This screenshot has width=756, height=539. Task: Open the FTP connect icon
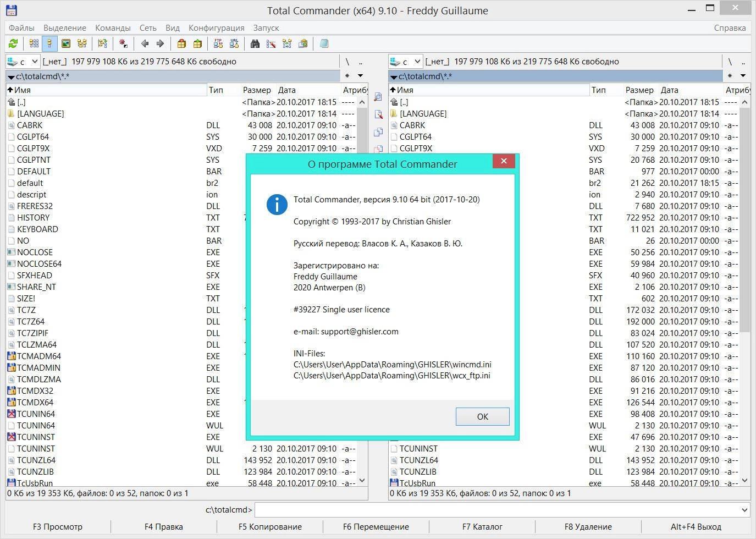point(218,43)
